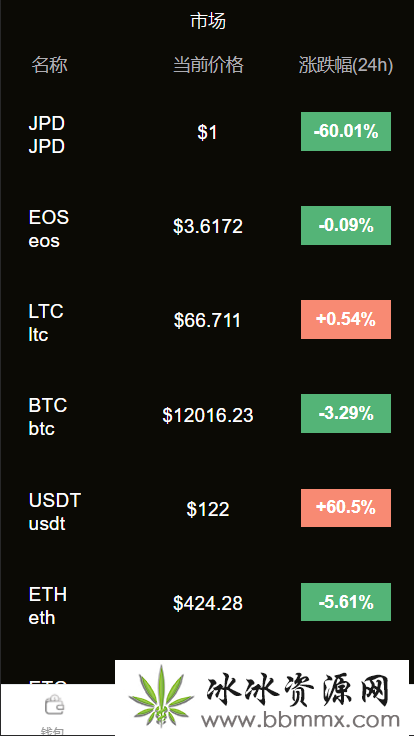Select the $424.28 ETH price
Screen dimensions: 414x736
click(x=207, y=603)
